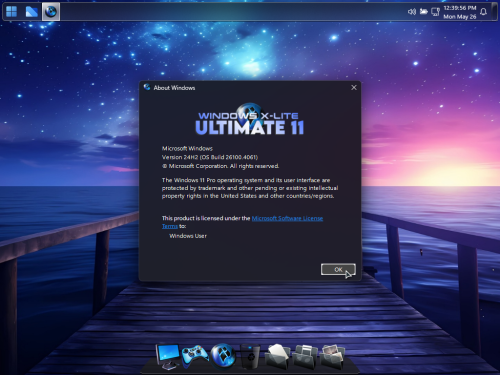Open the notification bell icon
Screen dimensions: 500x375
point(483,12)
